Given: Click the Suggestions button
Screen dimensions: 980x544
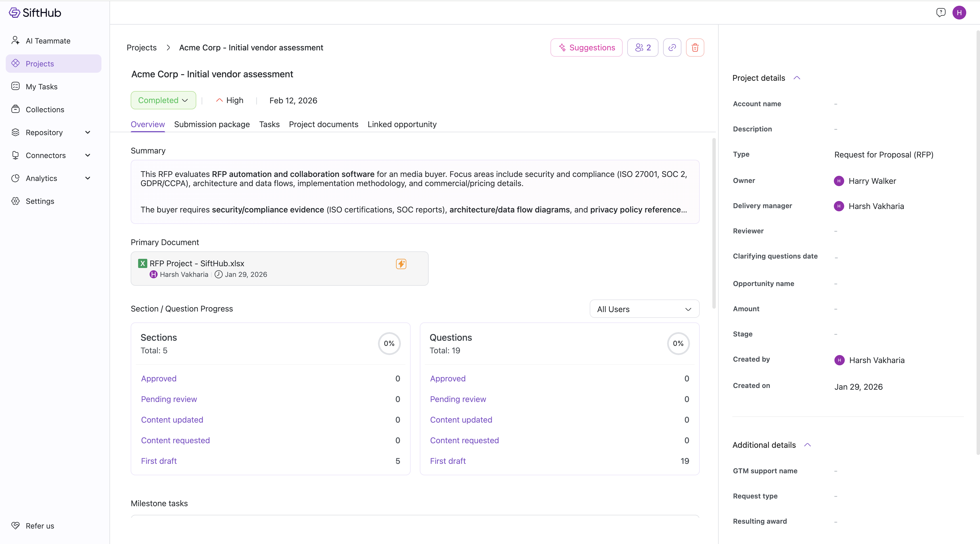Looking at the screenshot, I should tap(586, 48).
